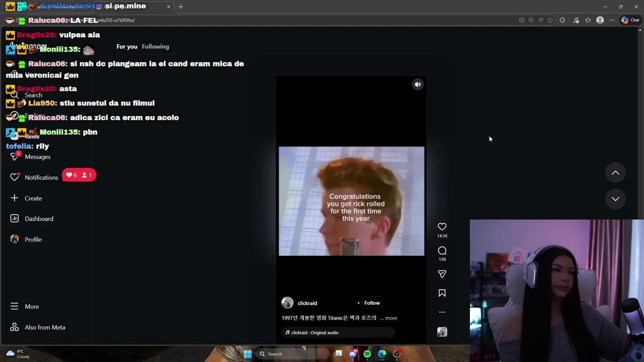Screen dimensions: 644x362
Task: Click the Profile avatar icon
Action: 15,239
